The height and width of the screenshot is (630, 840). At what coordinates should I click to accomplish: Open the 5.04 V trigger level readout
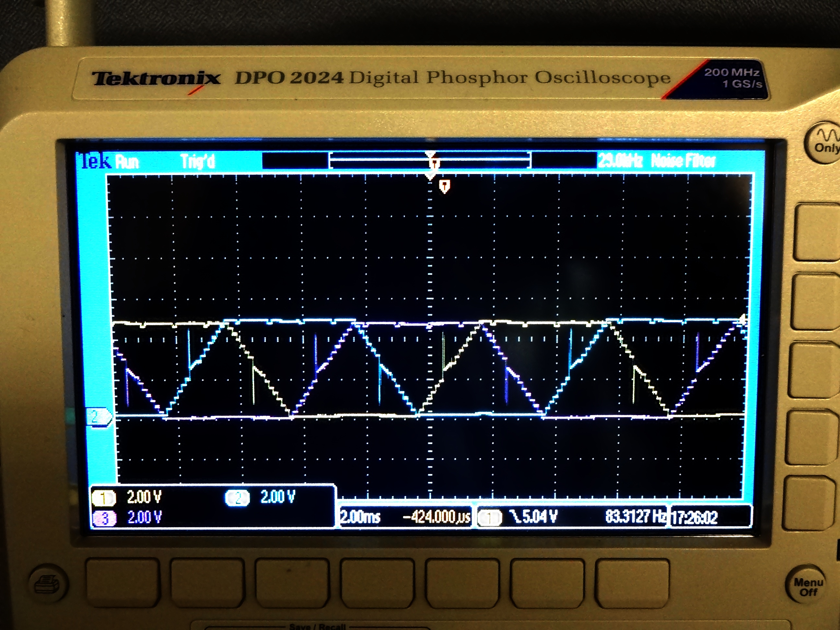[535, 517]
